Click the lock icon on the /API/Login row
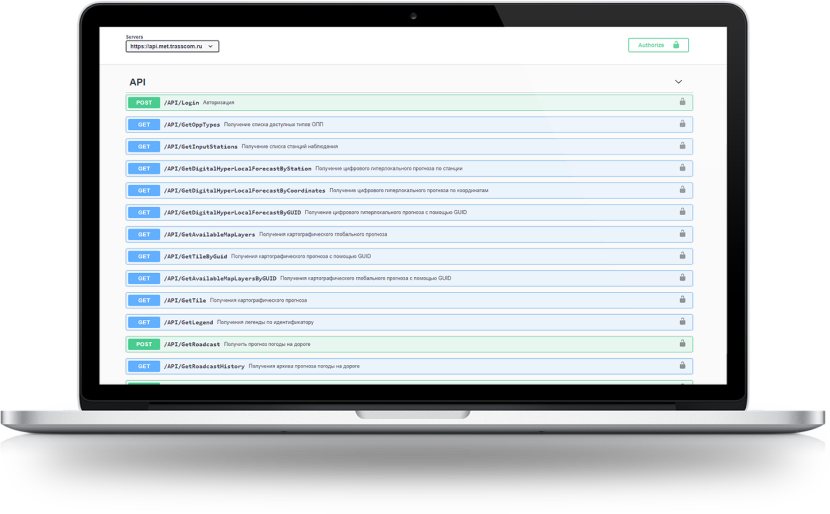Image resolution: width=830 pixels, height=514 pixels. (682, 102)
